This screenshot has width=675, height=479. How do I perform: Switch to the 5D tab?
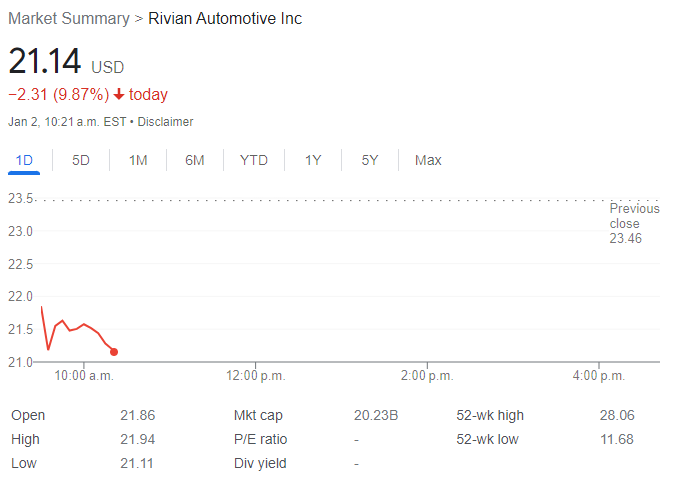tap(81, 160)
